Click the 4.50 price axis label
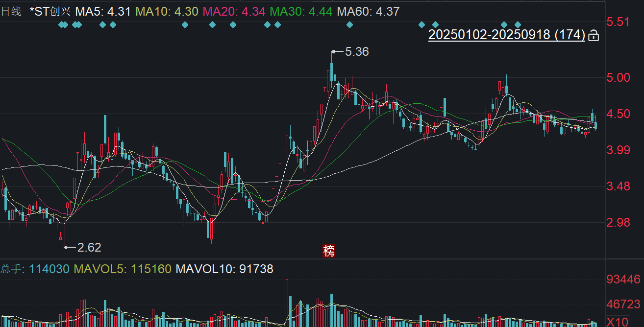 pos(618,114)
